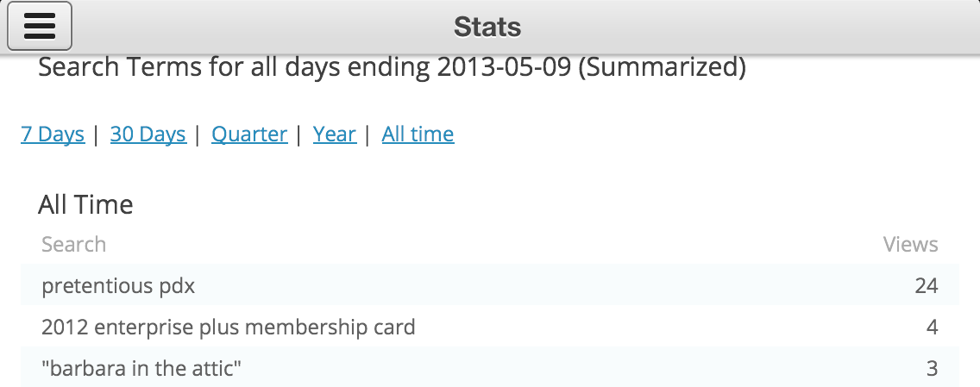Show stats for 7 Days

[x=53, y=134]
